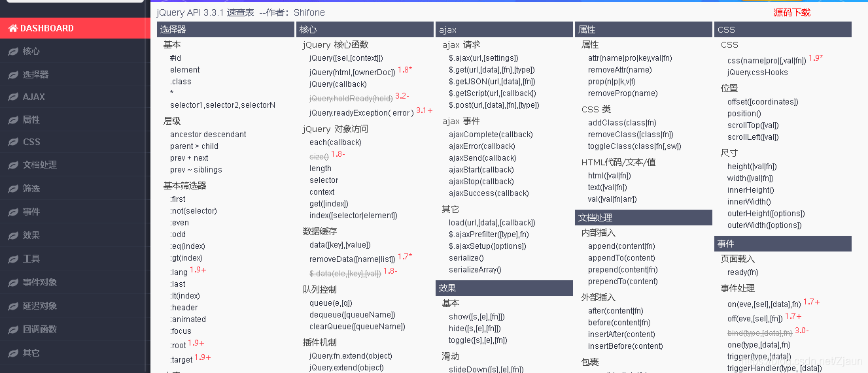Click the home icon beside DASHBOARD
868x373 pixels.
point(12,28)
